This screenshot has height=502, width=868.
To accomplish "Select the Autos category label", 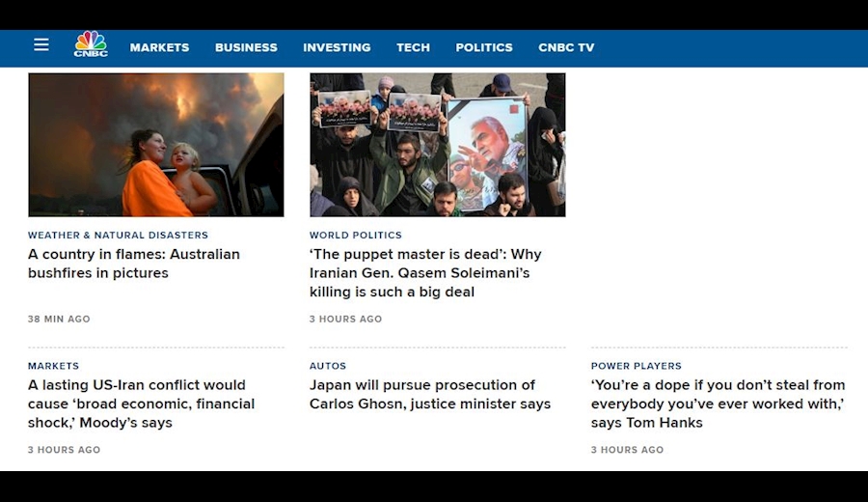I will [x=328, y=367].
